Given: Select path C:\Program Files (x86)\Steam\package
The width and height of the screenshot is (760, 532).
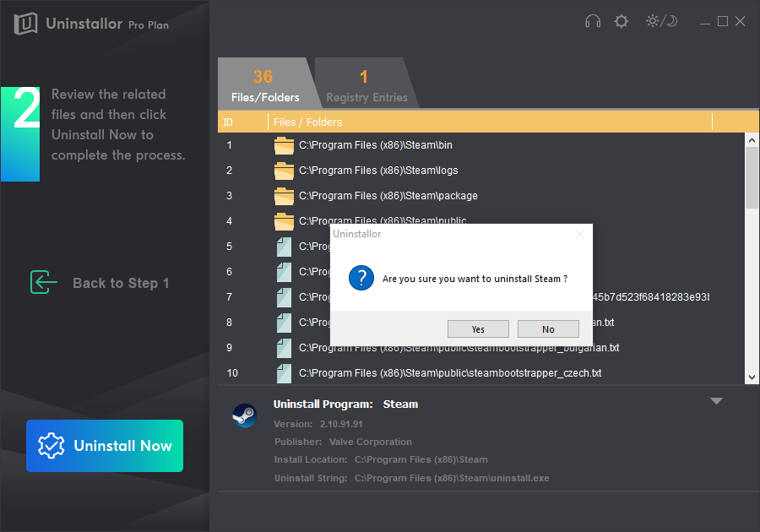Looking at the screenshot, I should tap(388, 195).
